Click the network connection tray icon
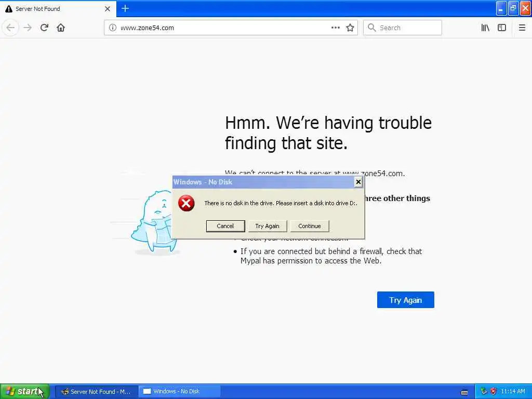The image size is (532, 399). click(484, 391)
